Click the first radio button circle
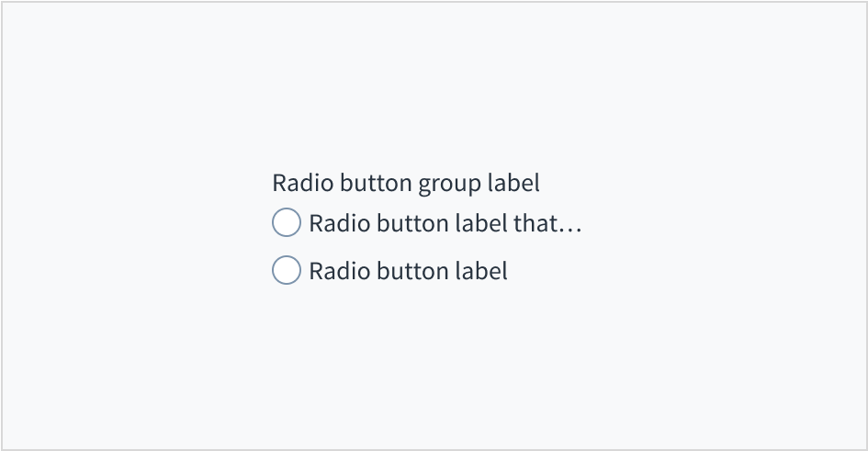The width and height of the screenshot is (868, 451). (x=287, y=223)
